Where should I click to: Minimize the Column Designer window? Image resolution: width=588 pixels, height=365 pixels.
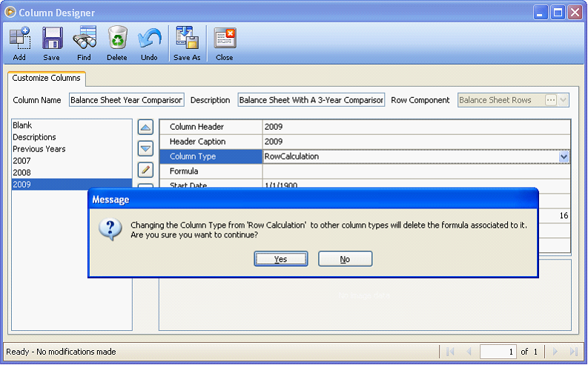pyautogui.click(x=540, y=13)
